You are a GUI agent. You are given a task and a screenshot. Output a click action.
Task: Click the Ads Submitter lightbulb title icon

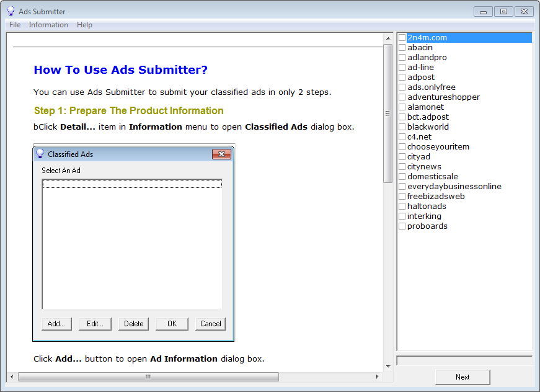click(11, 11)
